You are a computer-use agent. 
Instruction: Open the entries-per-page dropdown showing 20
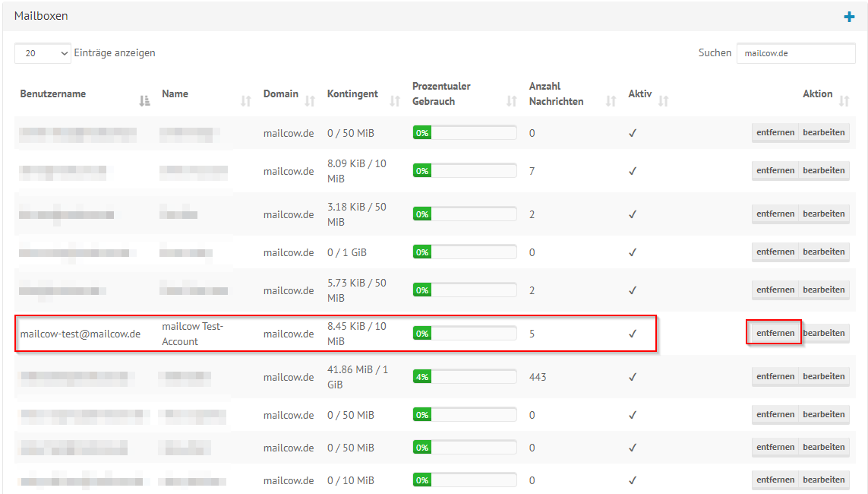pyautogui.click(x=42, y=53)
